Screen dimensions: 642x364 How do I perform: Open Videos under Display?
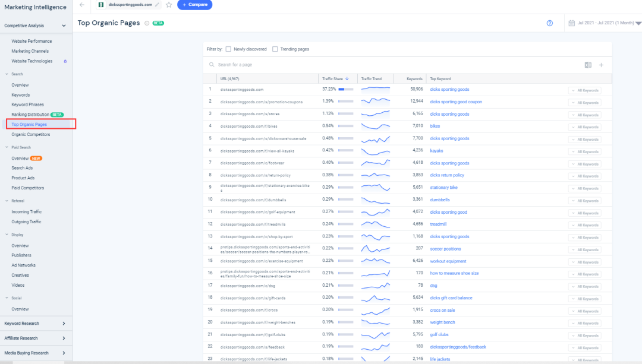point(18,285)
